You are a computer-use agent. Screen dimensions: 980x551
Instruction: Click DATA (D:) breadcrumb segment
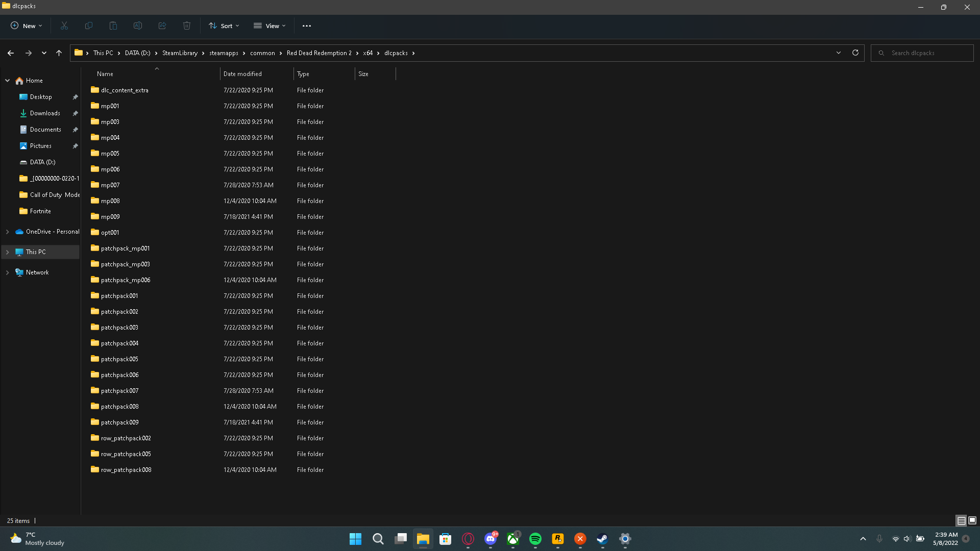click(137, 53)
